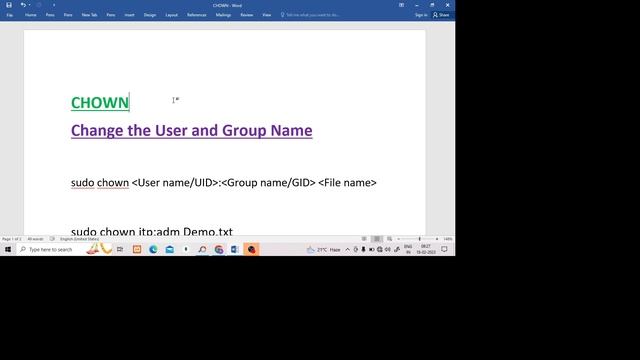Click the volume speaker tray icon
Image resolution: width=640 pixels, height=360 pixels.
[x=388, y=249]
